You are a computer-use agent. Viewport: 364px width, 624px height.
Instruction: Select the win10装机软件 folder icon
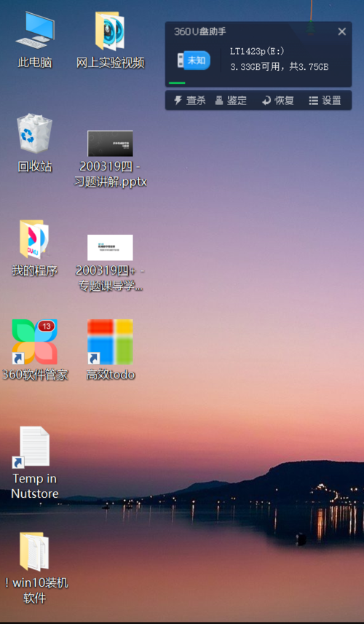pos(34,551)
